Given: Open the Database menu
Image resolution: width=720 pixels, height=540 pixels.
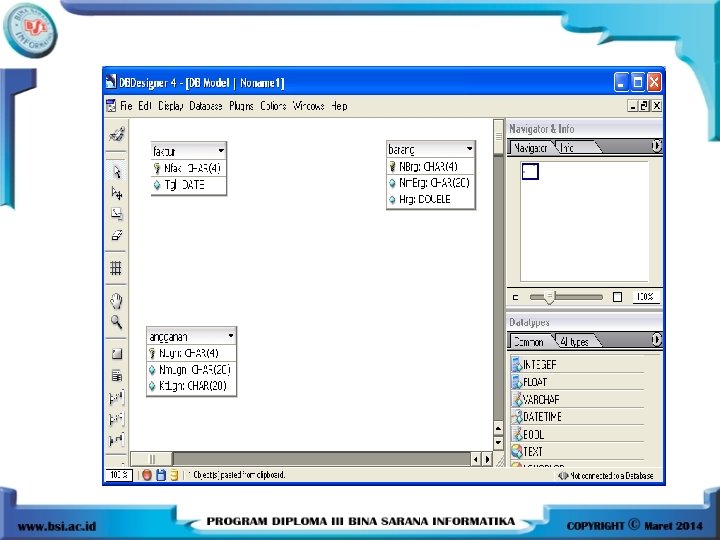Looking at the screenshot, I should click(x=206, y=106).
